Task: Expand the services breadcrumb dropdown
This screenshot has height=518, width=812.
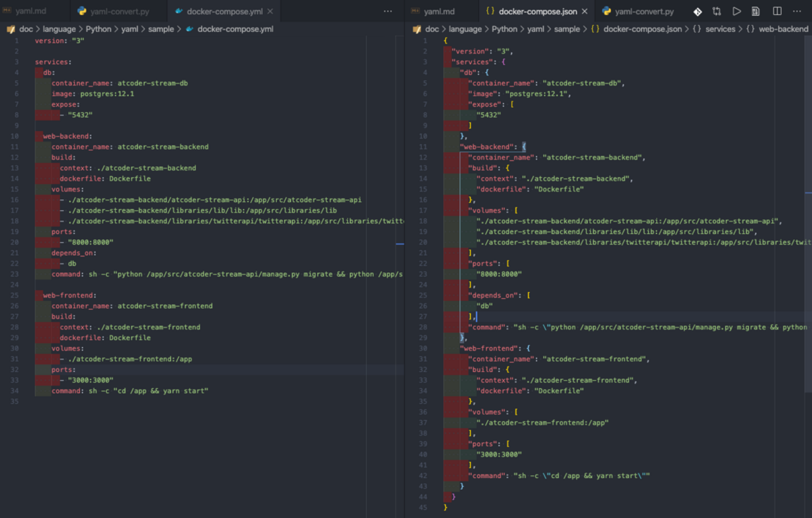Action: point(720,29)
